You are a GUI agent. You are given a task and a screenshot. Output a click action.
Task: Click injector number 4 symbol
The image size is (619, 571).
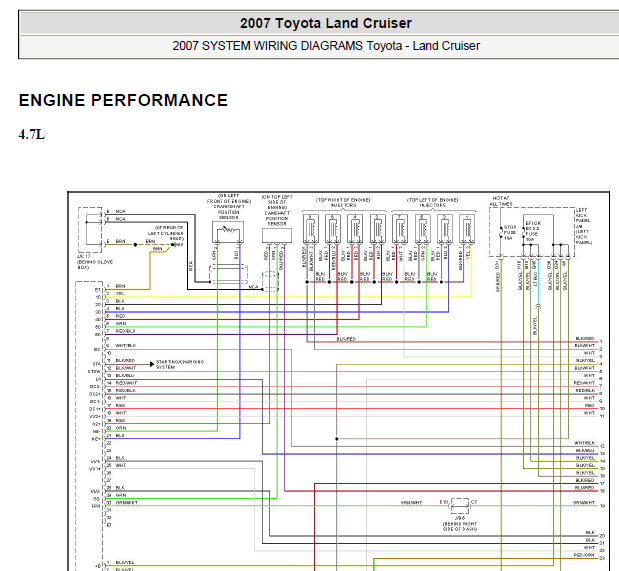[355, 229]
